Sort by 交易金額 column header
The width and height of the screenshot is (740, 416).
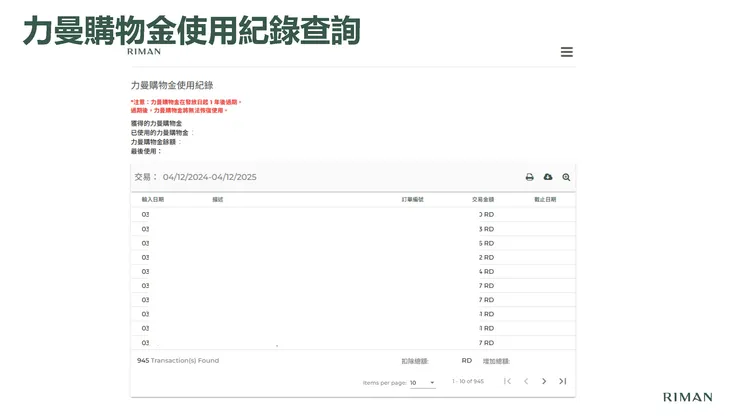click(483, 200)
